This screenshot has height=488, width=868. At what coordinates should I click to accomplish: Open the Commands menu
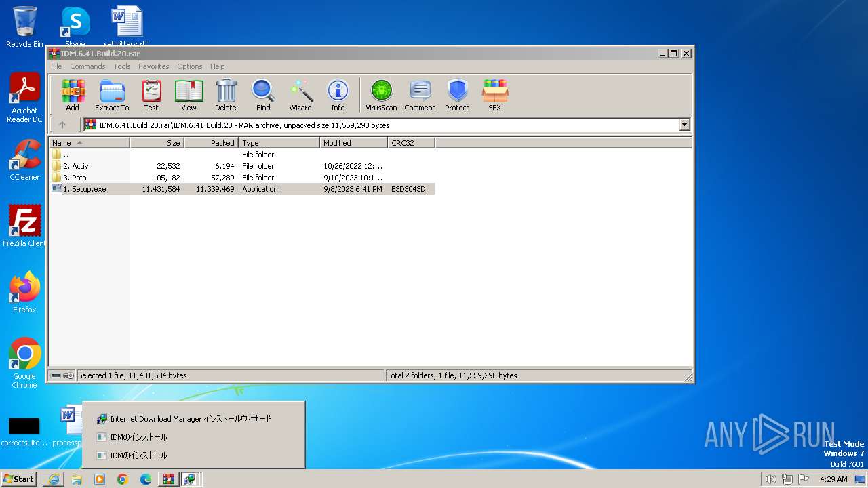[87, 66]
